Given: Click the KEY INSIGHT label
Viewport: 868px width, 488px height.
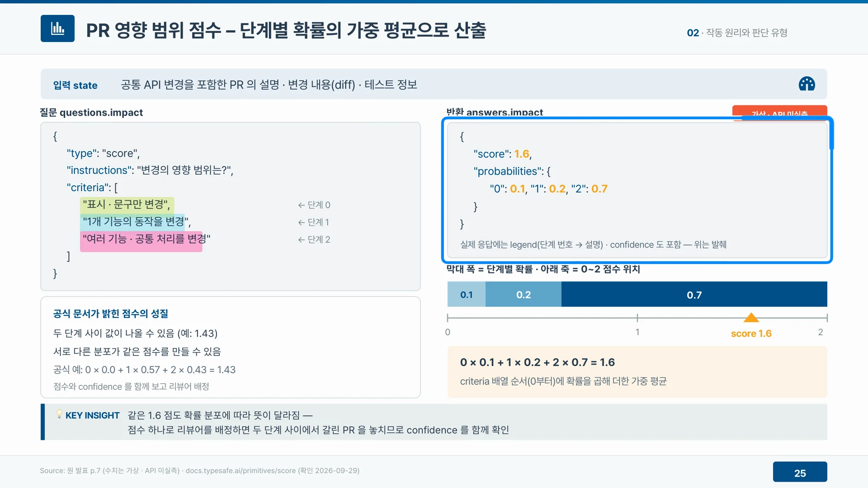Looking at the screenshot, I should click(92, 415).
